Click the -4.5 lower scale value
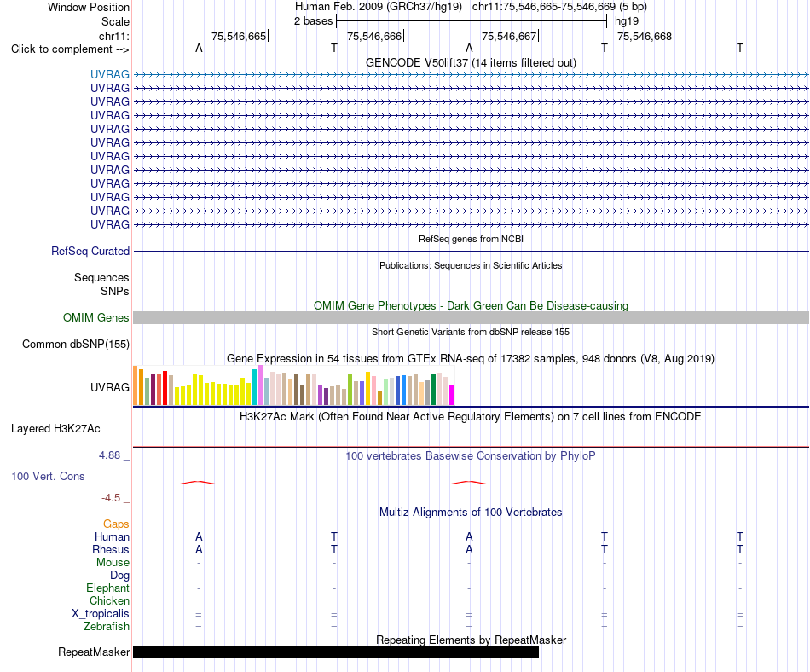The image size is (810, 672). pos(111,498)
